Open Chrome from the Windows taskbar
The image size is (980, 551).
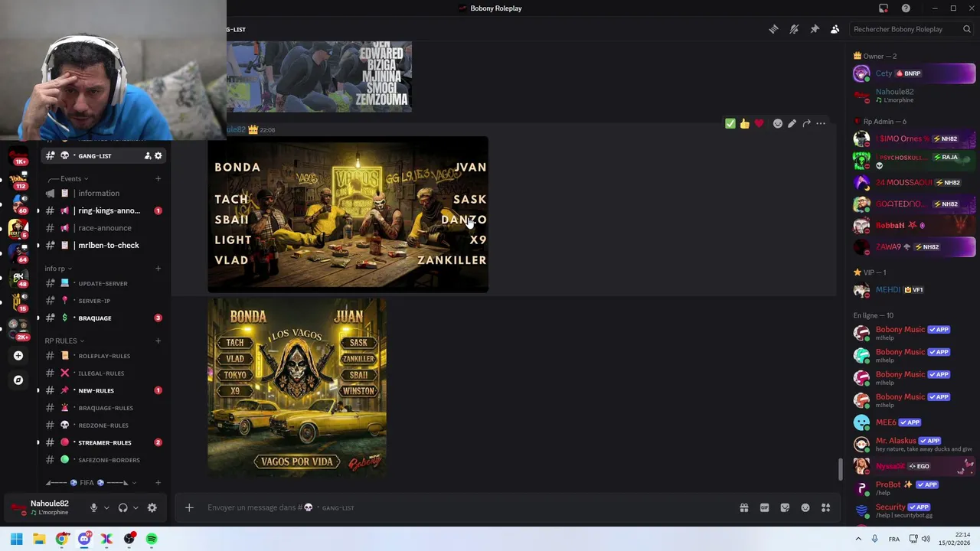(62, 539)
